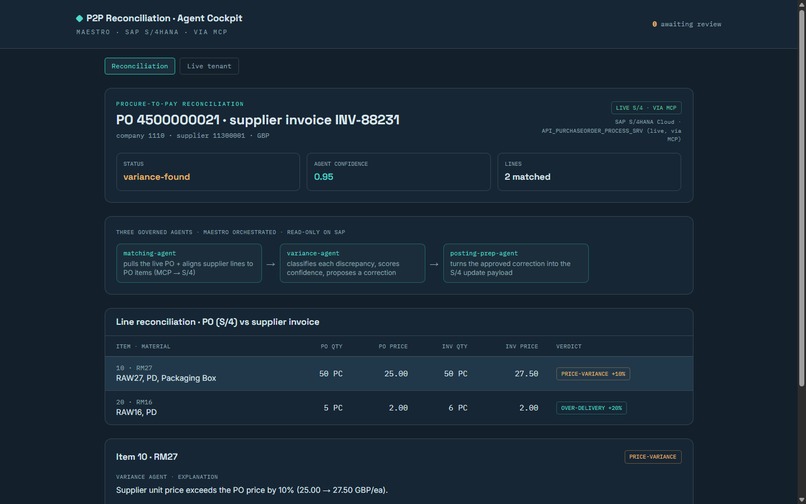
Task: Click the PO PRICE column header
Action: pyautogui.click(x=393, y=347)
